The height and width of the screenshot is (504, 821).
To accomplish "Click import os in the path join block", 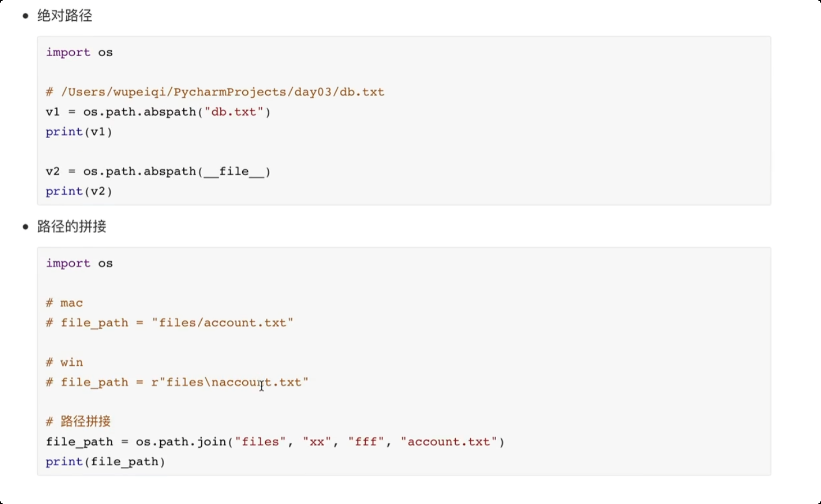I will click(x=79, y=264).
